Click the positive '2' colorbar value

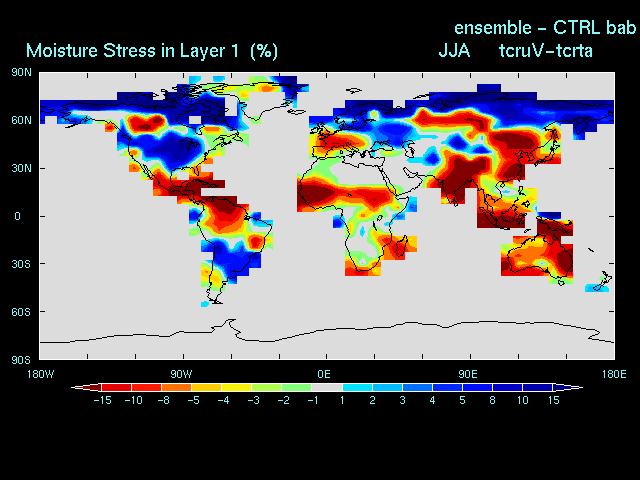pyautogui.click(x=372, y=400)
